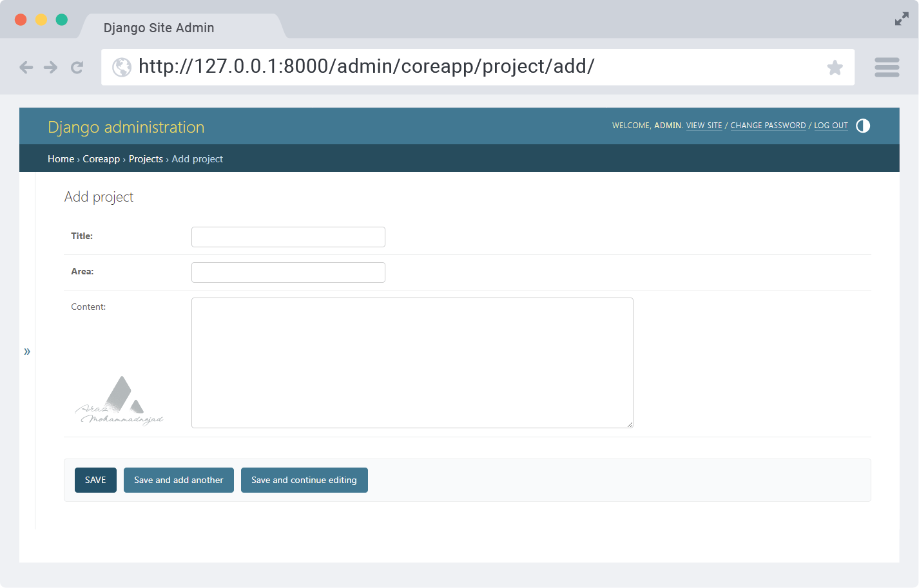Image resolution: width=919 pixels, height=588 pixels.
Task: Select the Django Site Admin tab
Action: click(159, 28)
